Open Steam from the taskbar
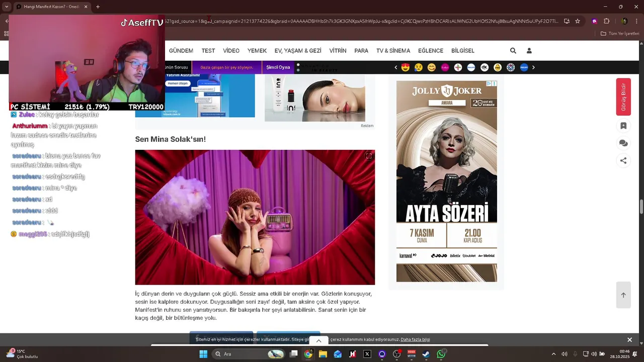644x362 pixels. coord(426,354)
